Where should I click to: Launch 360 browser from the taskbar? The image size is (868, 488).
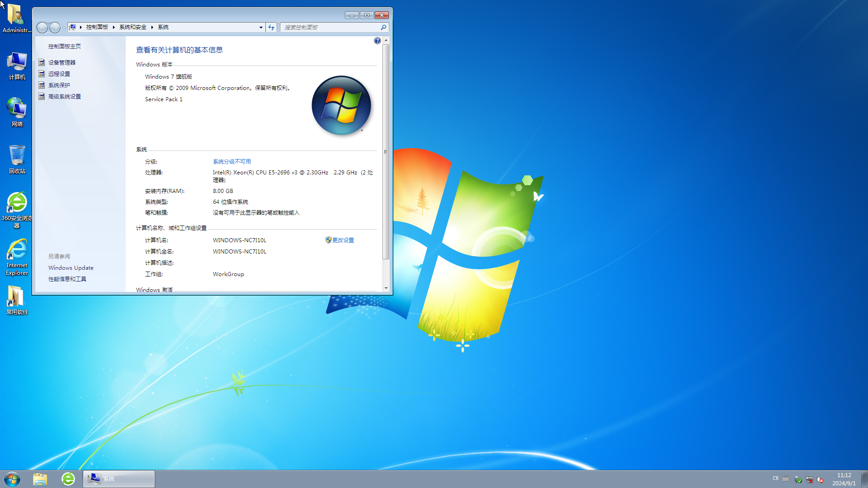pyautogui.click(x=68, y=479)
